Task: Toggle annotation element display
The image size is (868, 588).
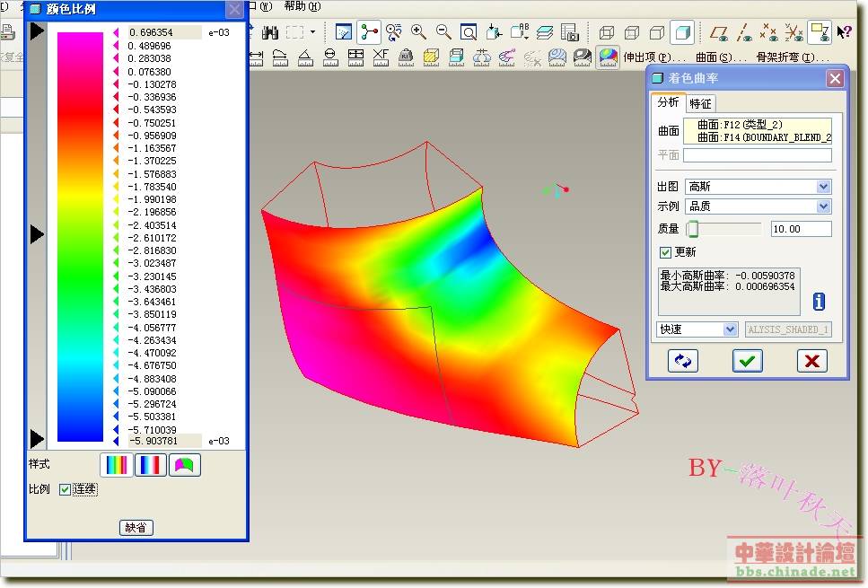Action: [x=819, y=32]
